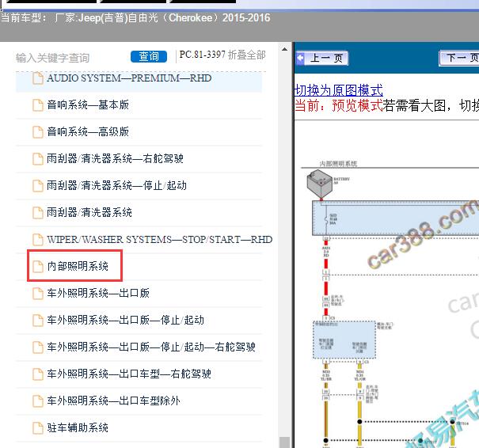
Task: Select 车外照明系统—出口版—停止/起动—右舵驾驶 entry
Action: click(151, 347)
